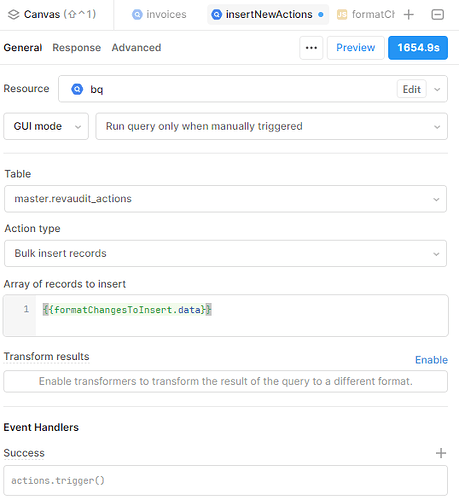Open the three-dots more options menu
The height and width of the screenshot is (500, 459).
[311, 48]
